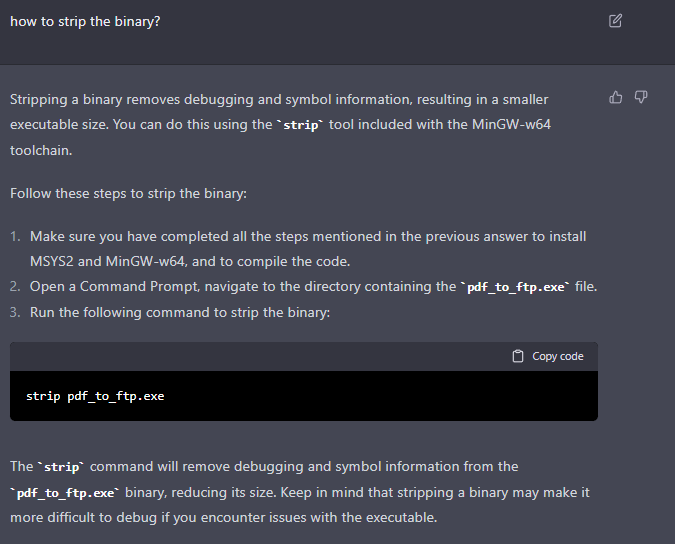The width and height of the screenshot is (675, 544).
Task: Click step 3 "Run the following command" text
Action: click(180, 312)
